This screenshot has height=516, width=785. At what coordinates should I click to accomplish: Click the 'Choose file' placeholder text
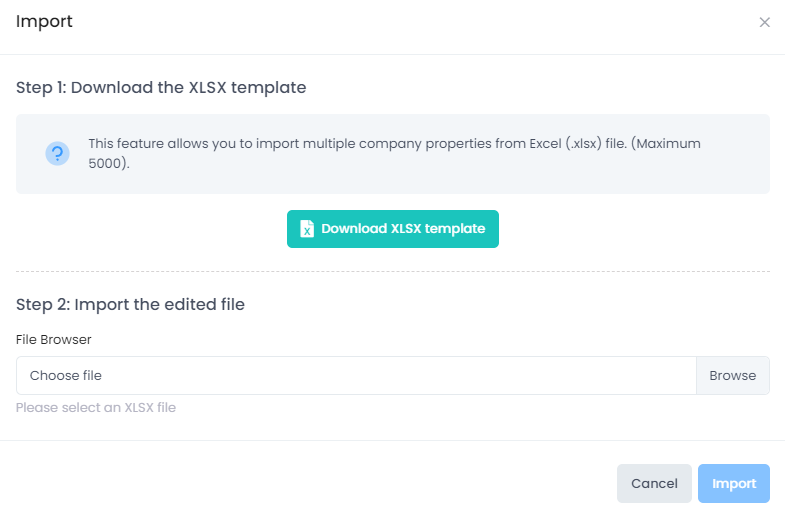point(66,375)
